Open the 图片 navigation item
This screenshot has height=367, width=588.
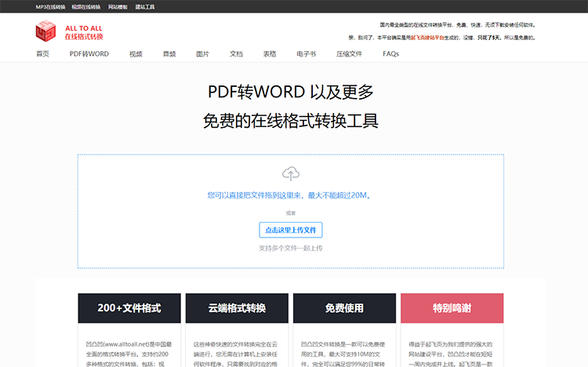tap(202, 54)
